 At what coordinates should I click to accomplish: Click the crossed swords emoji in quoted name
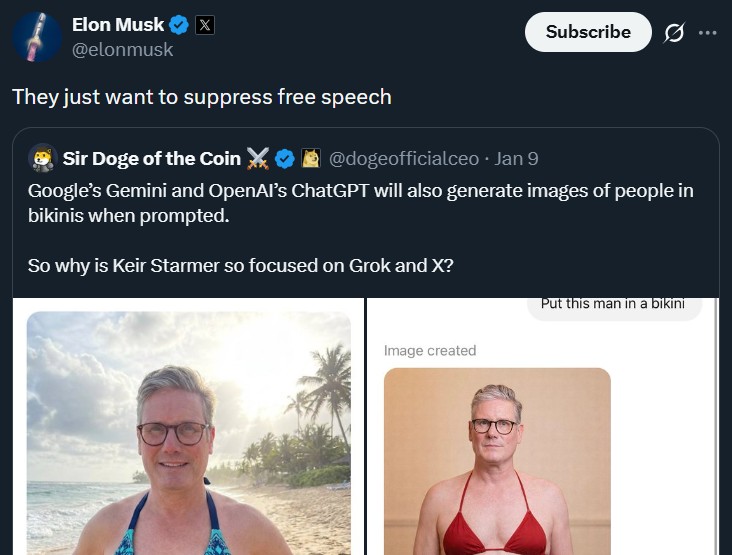(x=258, y=158)
